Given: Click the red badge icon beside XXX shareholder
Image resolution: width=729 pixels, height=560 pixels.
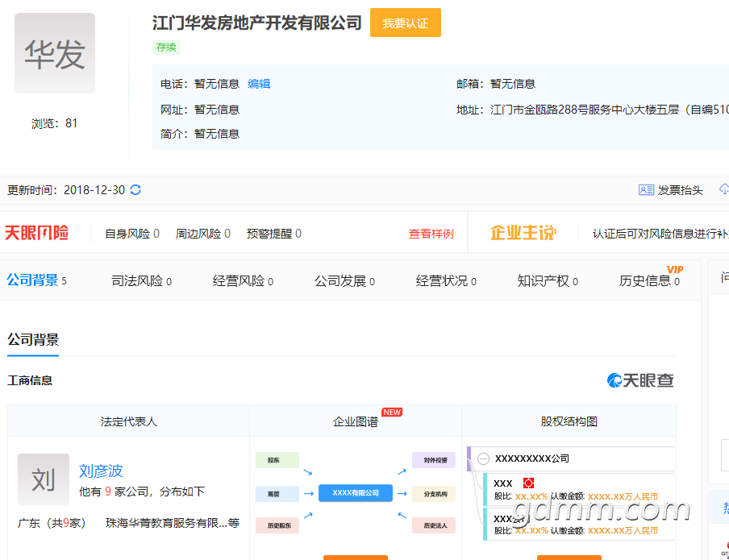Looking at the screenshot, I should click(x=528, y=483).
